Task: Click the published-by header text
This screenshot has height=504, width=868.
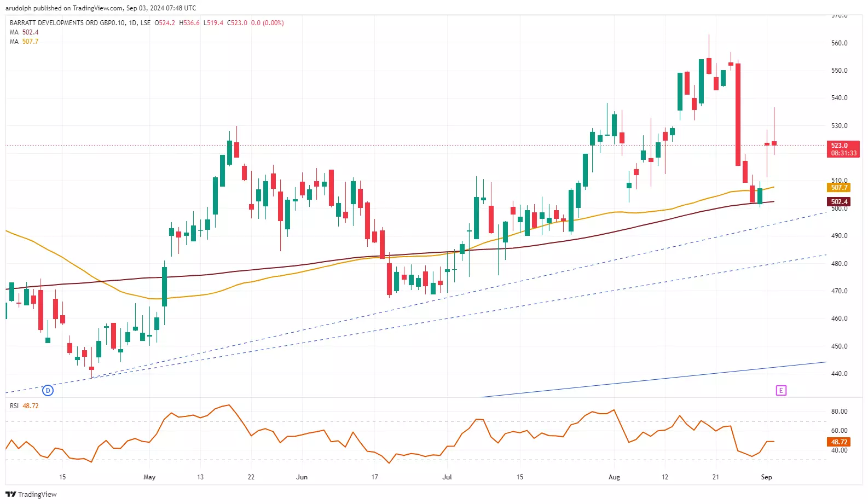Action: pos(101,8)
